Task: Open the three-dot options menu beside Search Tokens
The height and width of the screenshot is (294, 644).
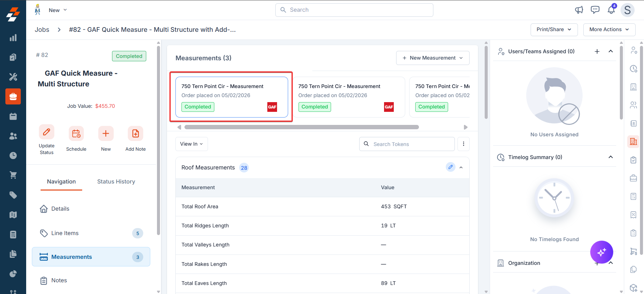Action: (x=464, y=144)
